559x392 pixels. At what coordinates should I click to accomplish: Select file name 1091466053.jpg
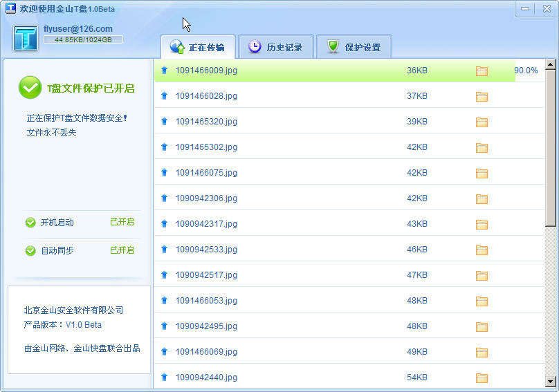[206, 301]
